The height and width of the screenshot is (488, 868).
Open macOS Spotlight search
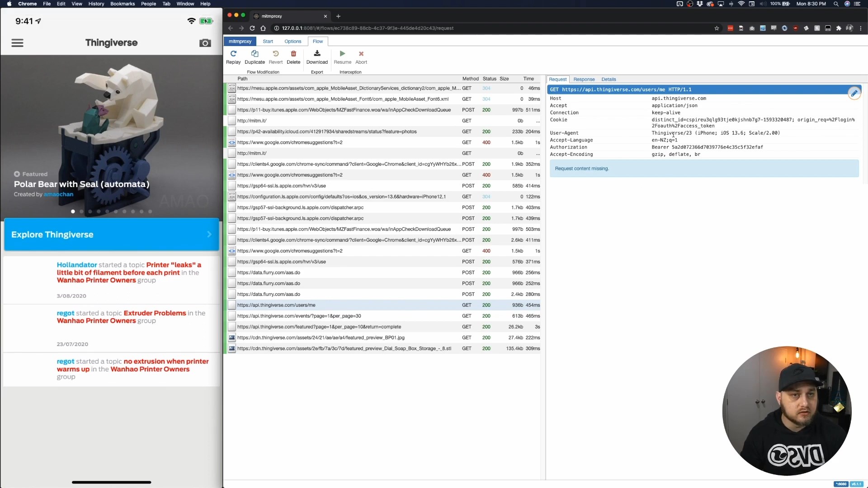click(836, 4)
